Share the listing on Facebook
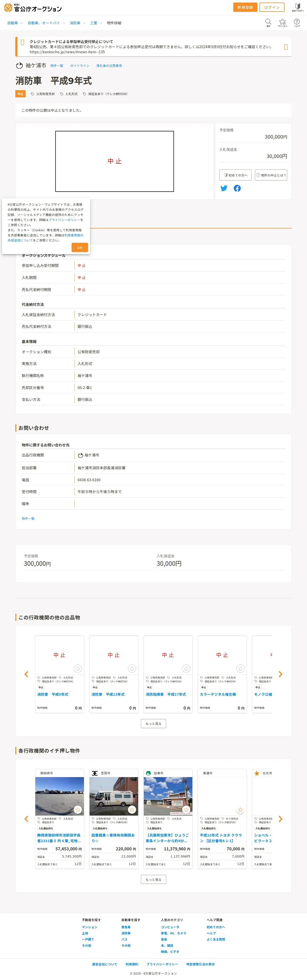 tap(237, 188)
